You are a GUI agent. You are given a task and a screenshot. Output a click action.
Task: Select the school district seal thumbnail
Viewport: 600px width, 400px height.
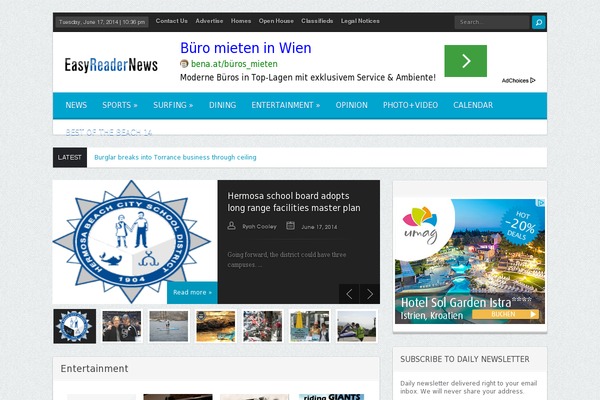(x=75, y=326)
